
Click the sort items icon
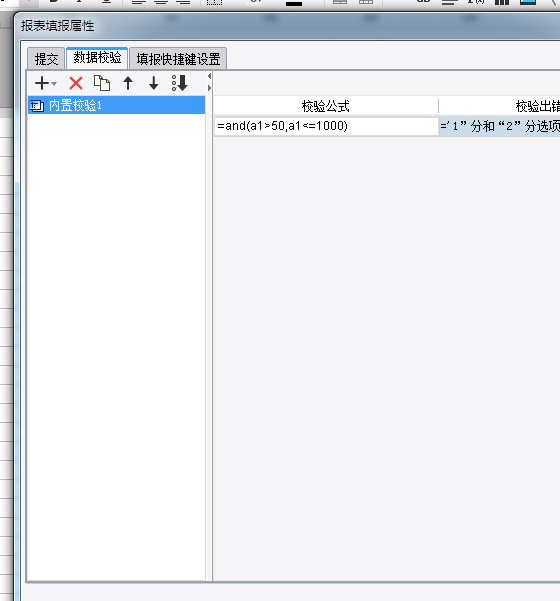point(180,83)
